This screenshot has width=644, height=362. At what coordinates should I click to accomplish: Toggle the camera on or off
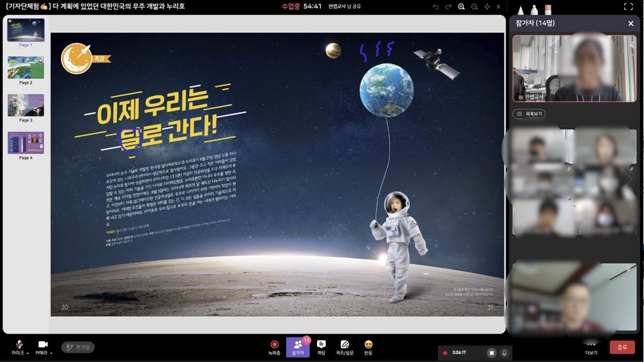(x=42, y=344)
